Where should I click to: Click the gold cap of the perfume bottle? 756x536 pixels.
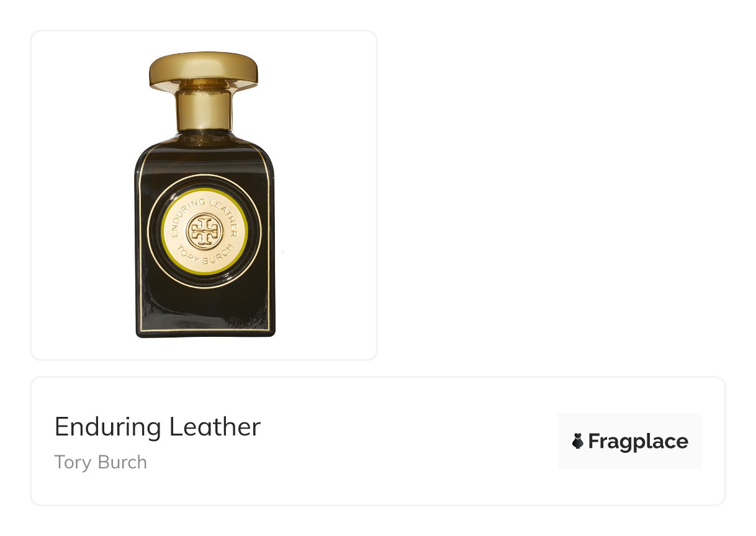[x=204, y=70]
